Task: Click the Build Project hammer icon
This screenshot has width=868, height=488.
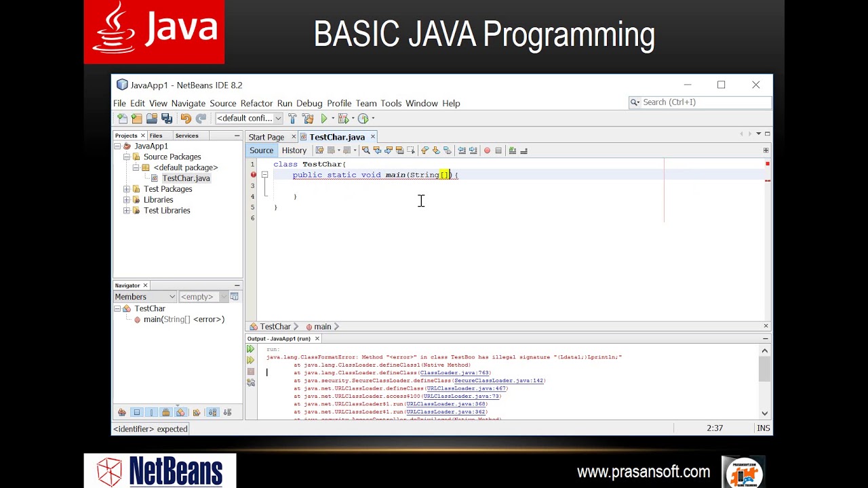Action: tap(292, 119)
